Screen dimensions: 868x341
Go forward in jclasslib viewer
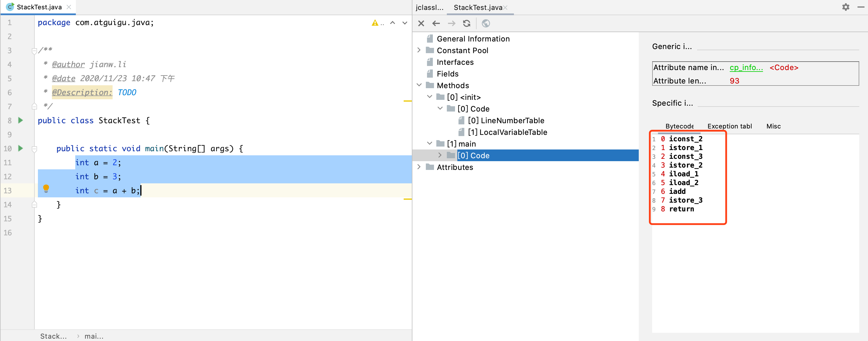coord(452,23)
